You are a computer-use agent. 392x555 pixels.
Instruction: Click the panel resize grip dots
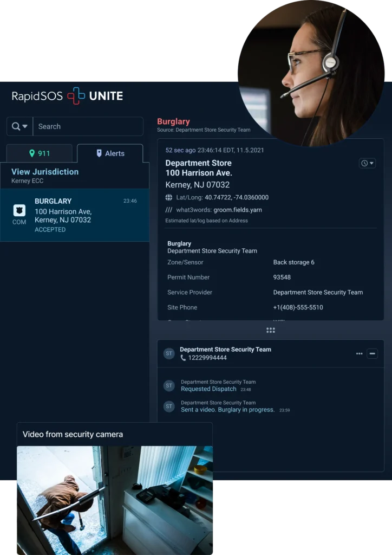(x=271, y=330)
